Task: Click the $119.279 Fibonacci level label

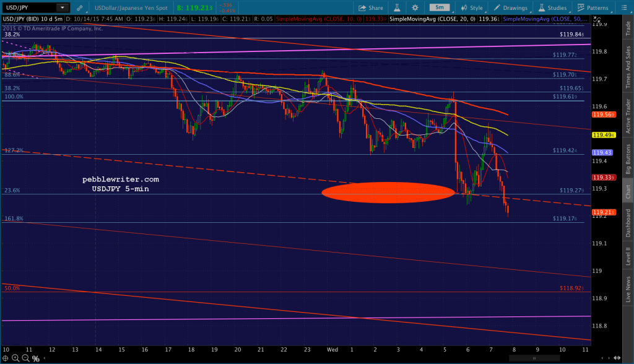Action: pos(571,190)
